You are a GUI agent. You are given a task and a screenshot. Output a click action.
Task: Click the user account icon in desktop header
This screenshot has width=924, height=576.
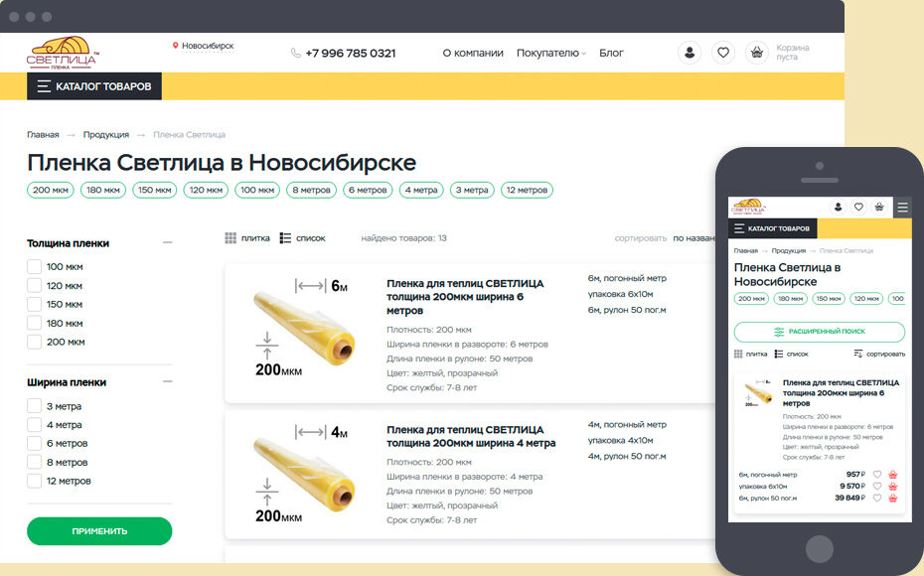690,53
